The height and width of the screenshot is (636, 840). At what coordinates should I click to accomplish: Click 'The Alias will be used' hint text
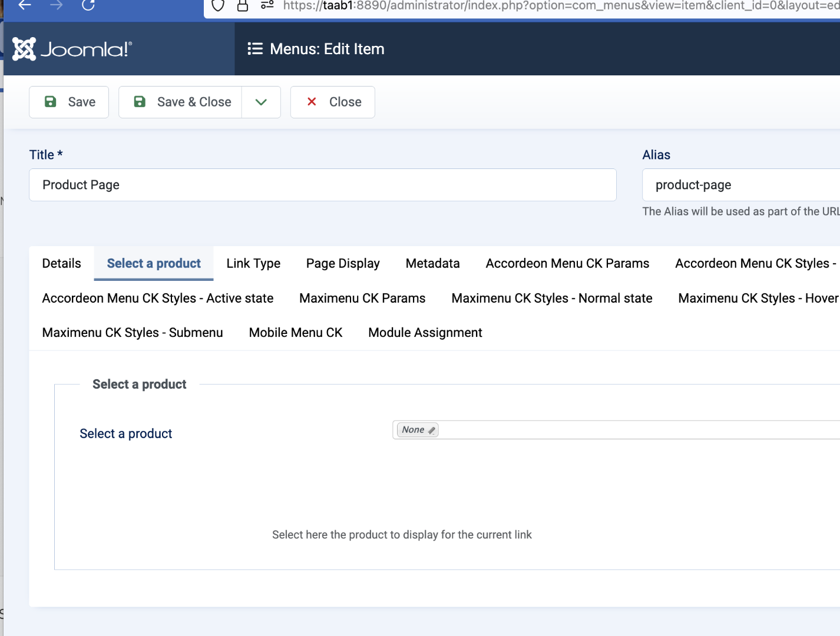point(741,211)
